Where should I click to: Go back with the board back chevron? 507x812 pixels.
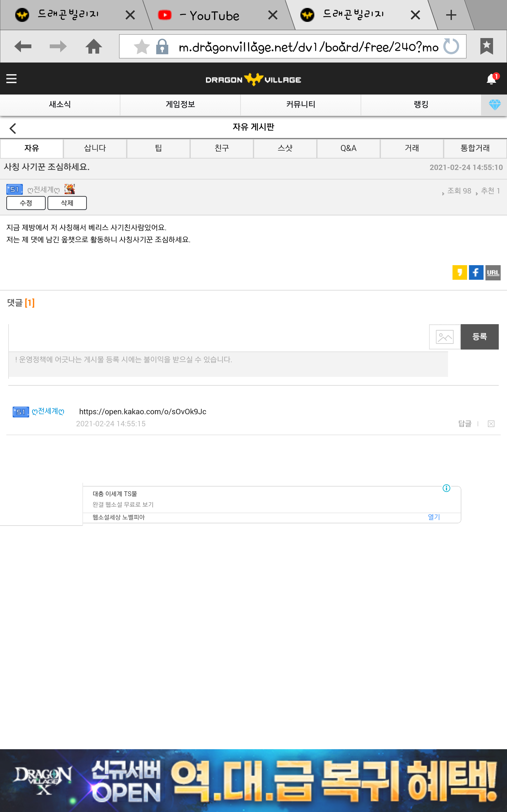tap(13, 128)
